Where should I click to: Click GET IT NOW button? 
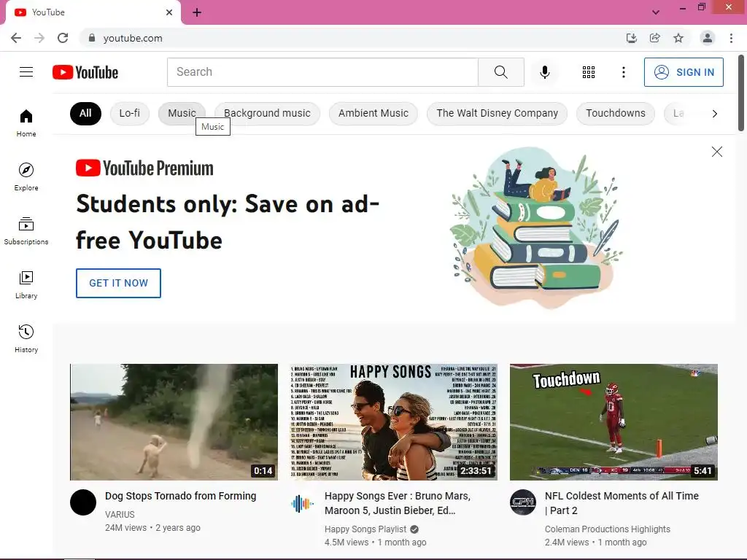pos(118,283)
